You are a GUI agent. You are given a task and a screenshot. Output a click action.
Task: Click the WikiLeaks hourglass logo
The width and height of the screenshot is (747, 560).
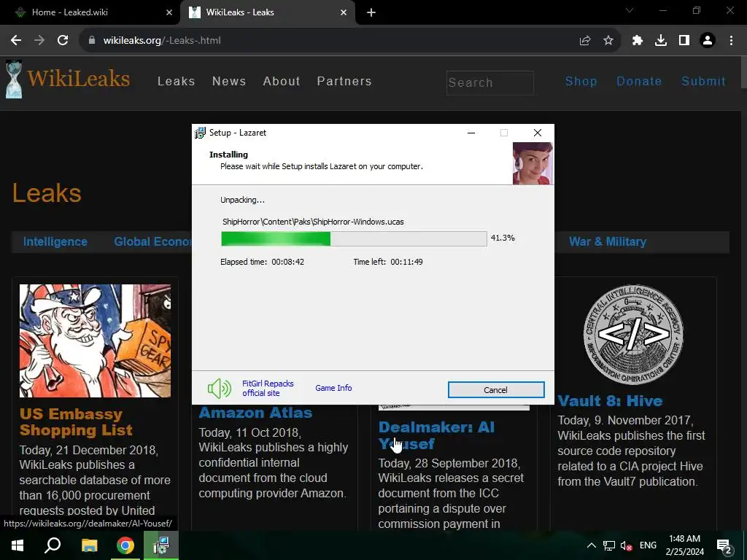point(14,79)
